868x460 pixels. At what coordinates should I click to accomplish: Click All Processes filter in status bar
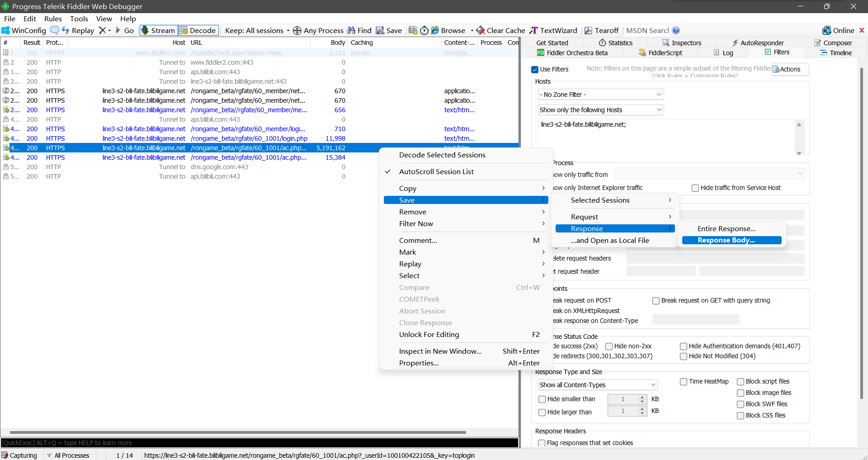68,455
